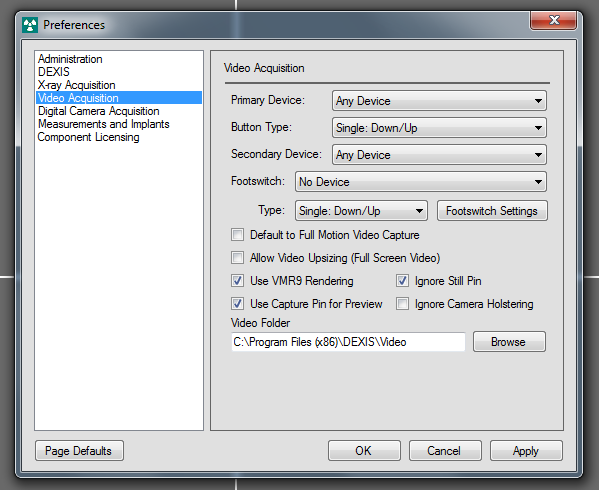Uncheck Use VMR9 Rendering
This screenshot has width=599, height=490.
(237, 281)
